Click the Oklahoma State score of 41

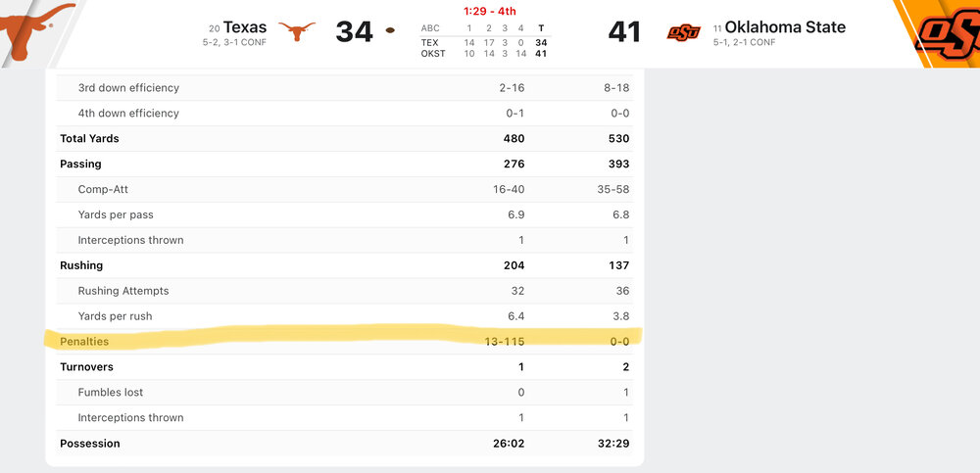click(624, 31)
